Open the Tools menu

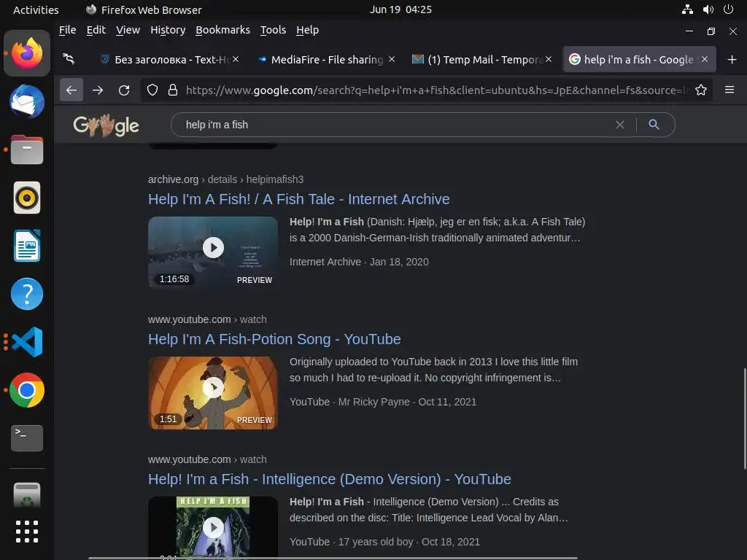point(273,30)
